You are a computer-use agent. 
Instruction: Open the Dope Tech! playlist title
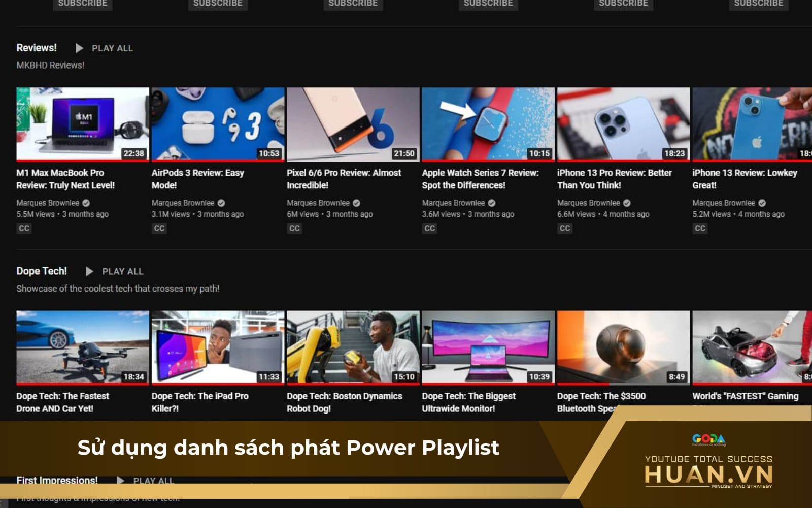42,271
